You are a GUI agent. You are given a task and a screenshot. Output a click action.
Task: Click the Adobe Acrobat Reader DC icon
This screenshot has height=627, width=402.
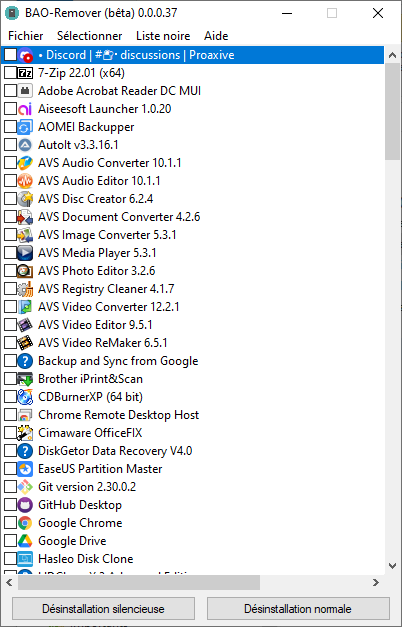click(25, 91)
